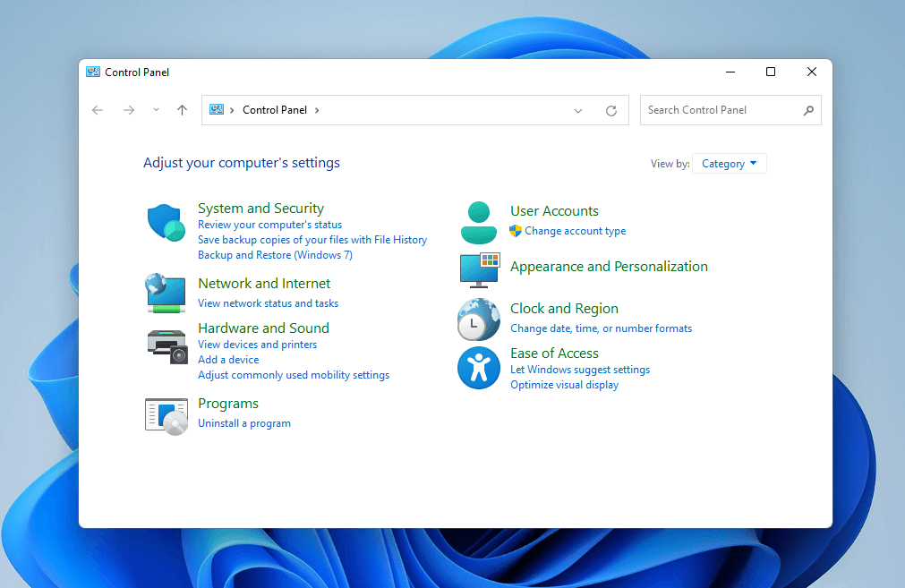Click View devices and printers

pos(258,344)
